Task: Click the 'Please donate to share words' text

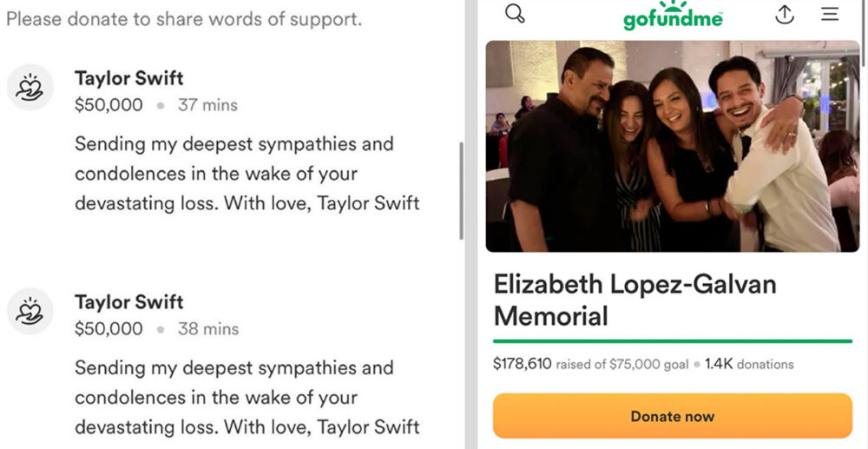Action: (184, 18)
